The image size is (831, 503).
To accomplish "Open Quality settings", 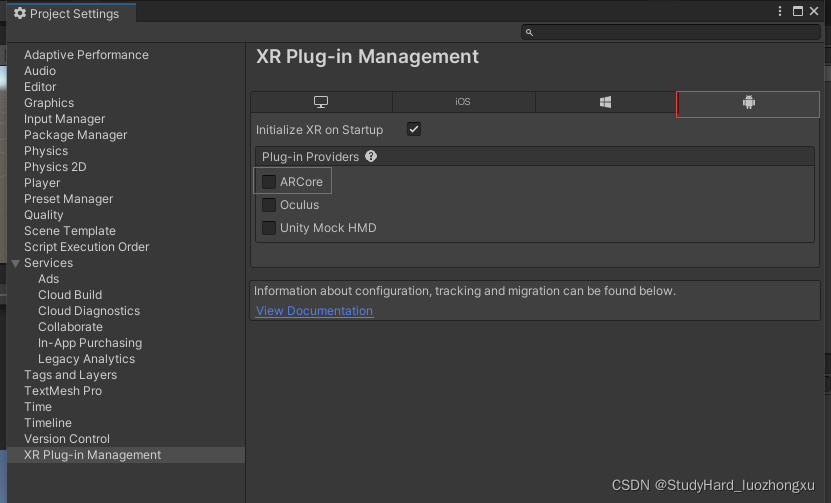I will [43, 215].
